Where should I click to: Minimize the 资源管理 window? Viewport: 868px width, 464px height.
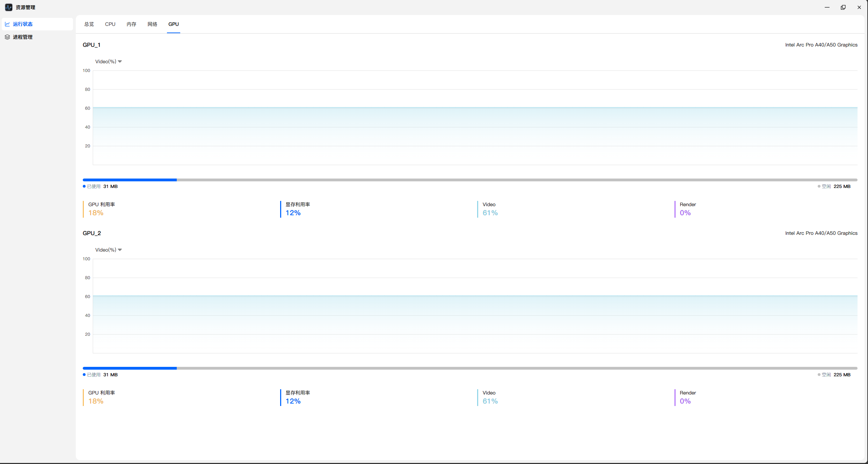pyautogui.click(x=827, y=7)
